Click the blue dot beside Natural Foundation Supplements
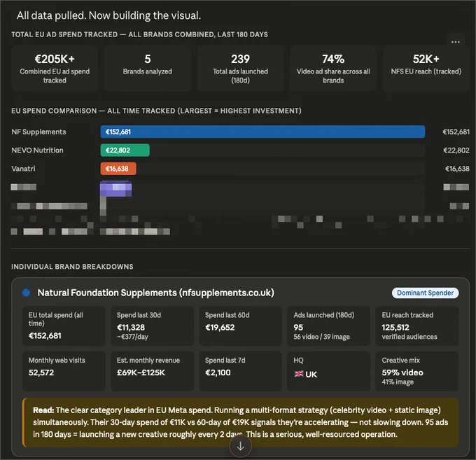Viewport: 476px width, 460px height. pos(26,293)
